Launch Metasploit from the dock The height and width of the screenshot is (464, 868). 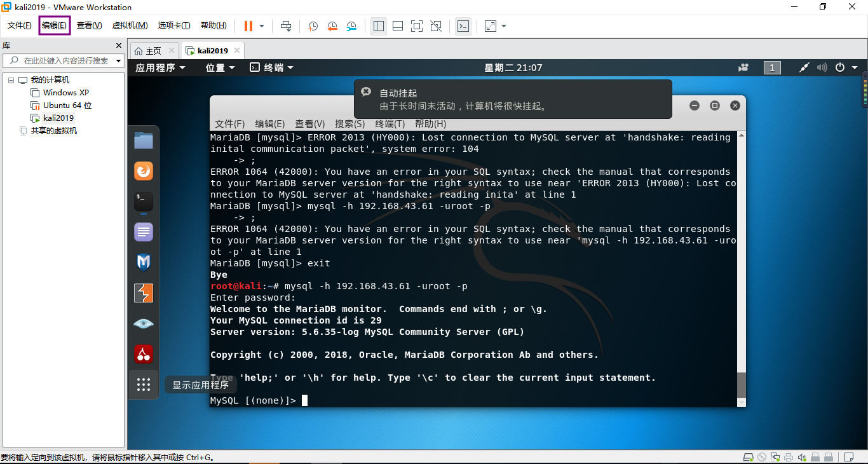tap(143, 262)
